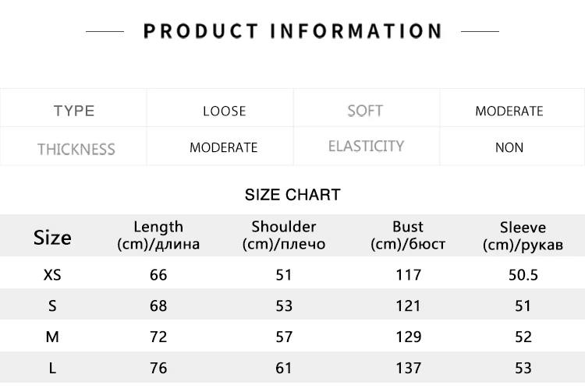Click the 57 shoulder value

(x=284, y=337)
